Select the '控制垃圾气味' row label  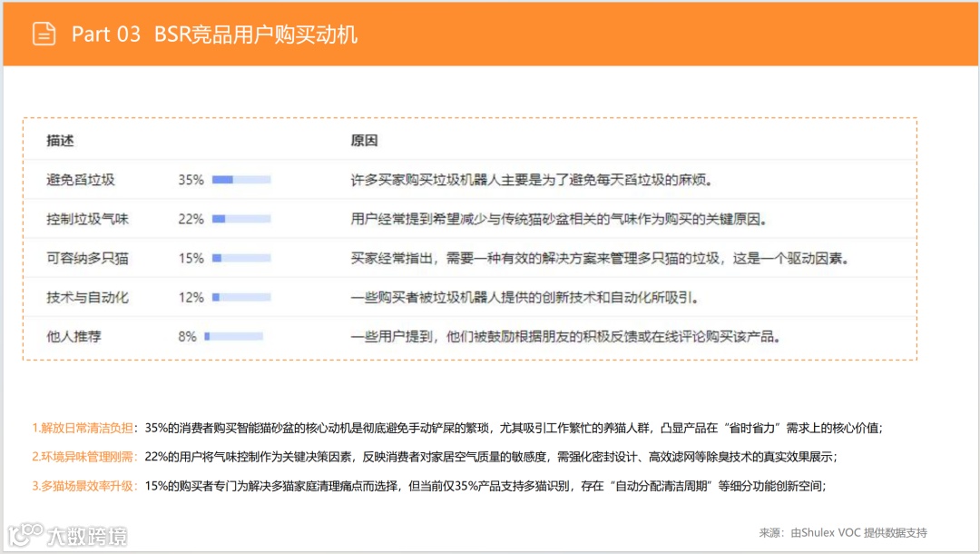pyautogui.click(x=87, y=219)
